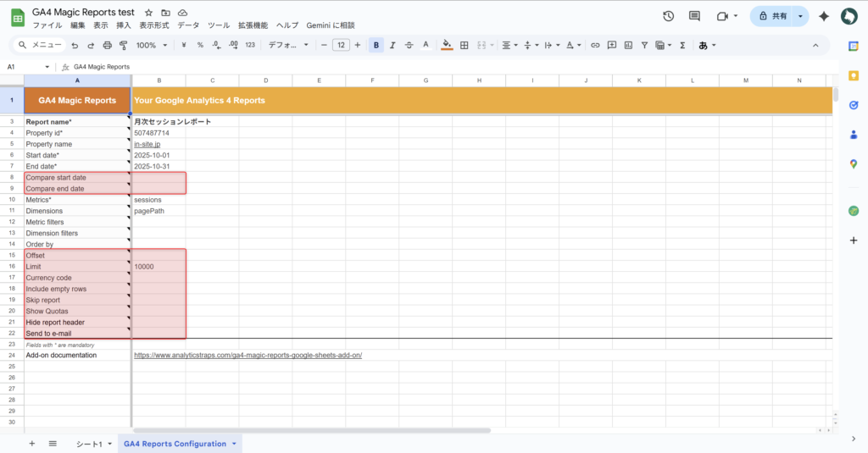868x453 pixels.
Task: Star the document title
Action: point(149,14)
